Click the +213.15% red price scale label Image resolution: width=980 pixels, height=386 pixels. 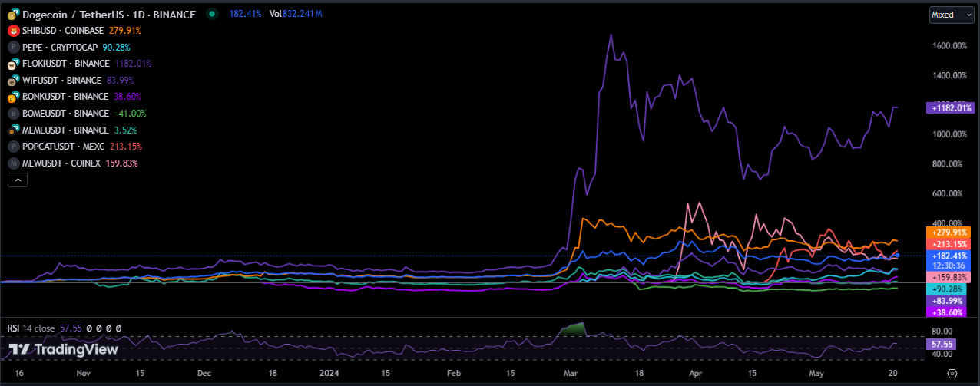pos(949,244)
